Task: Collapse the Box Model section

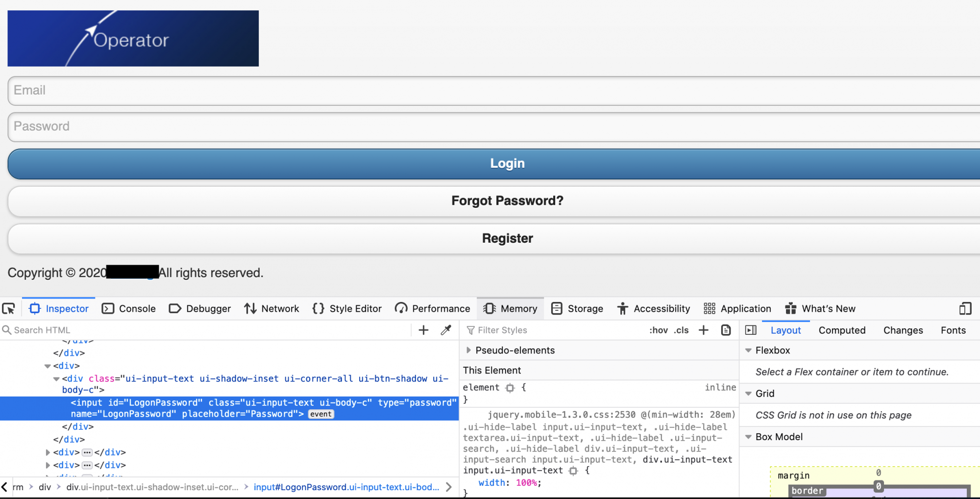Action: click(x=748, y=436)
